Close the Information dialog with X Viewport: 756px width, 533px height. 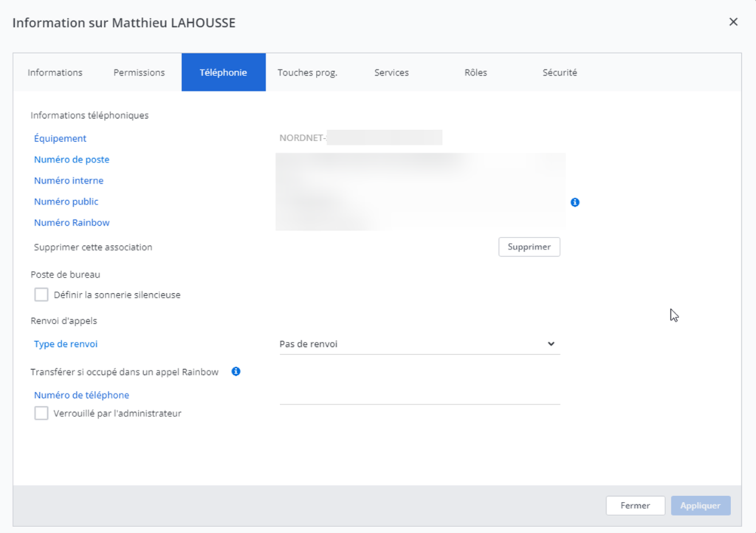click(733, 22)
